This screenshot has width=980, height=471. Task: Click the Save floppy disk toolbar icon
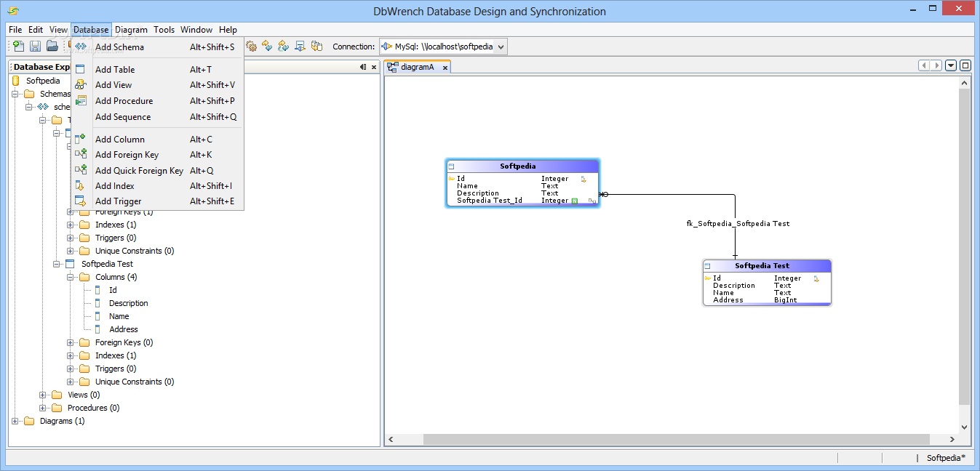coord(35,47)
